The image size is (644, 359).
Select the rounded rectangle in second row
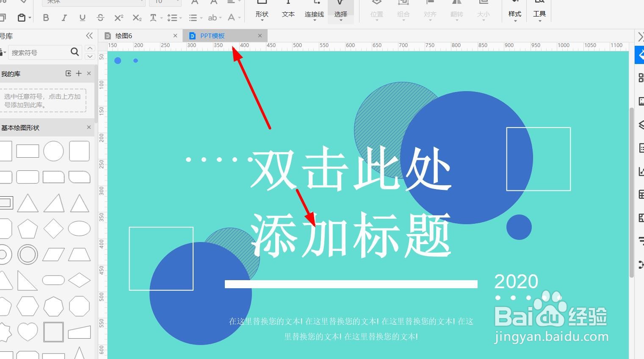pos(28,177)
